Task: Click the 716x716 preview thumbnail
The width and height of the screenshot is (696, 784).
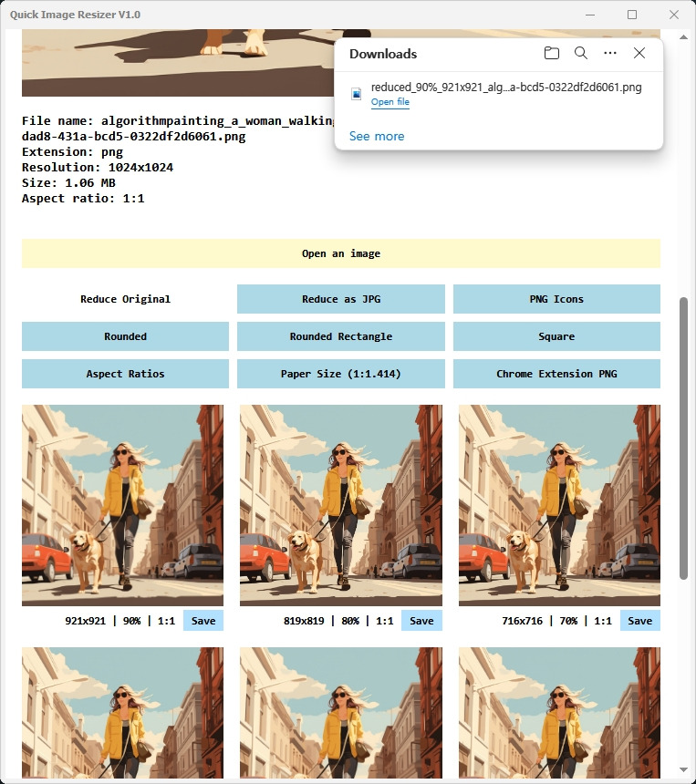Action: [x=559, y=506]
